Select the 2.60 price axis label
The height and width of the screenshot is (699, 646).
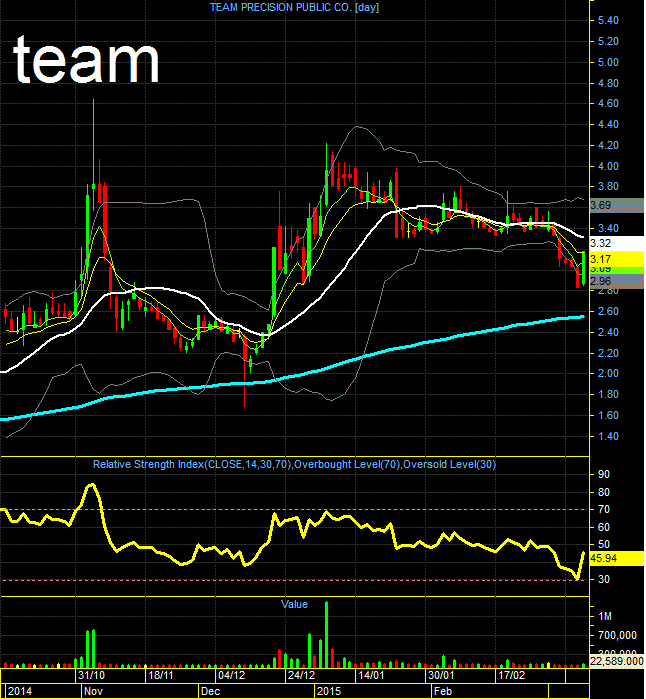tap(608, 311)
